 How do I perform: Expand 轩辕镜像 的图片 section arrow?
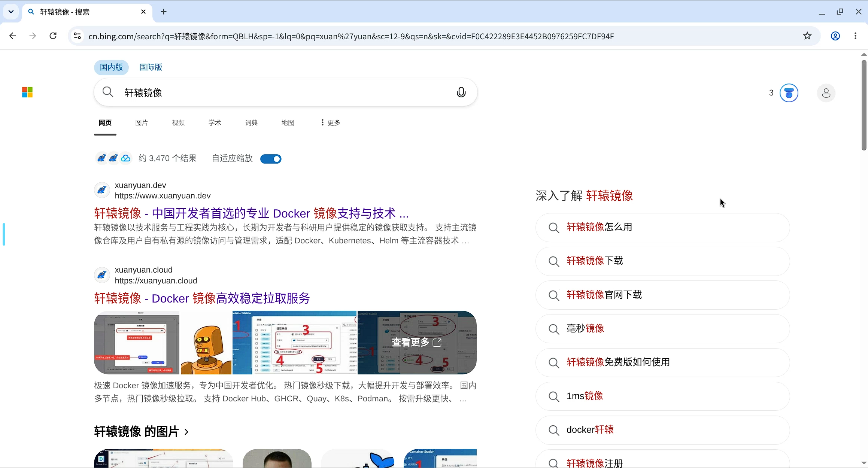tap(186, 432)
